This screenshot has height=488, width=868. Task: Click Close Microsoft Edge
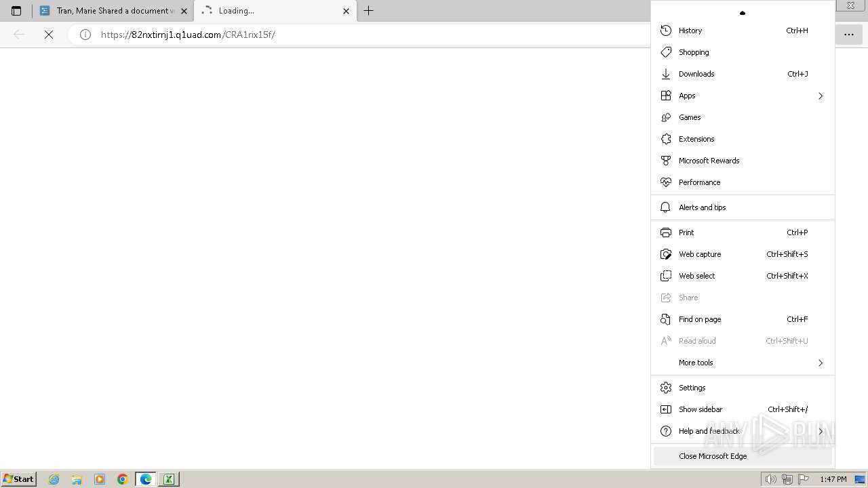743,456
